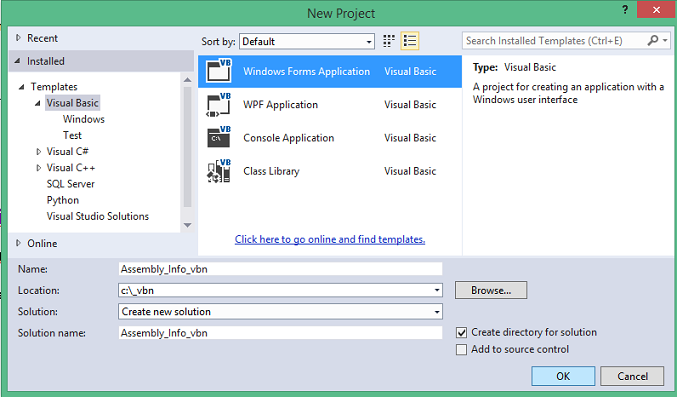Select the Test category under Visual Basic
The image size is (677, 397).
(x=72, y=135)
